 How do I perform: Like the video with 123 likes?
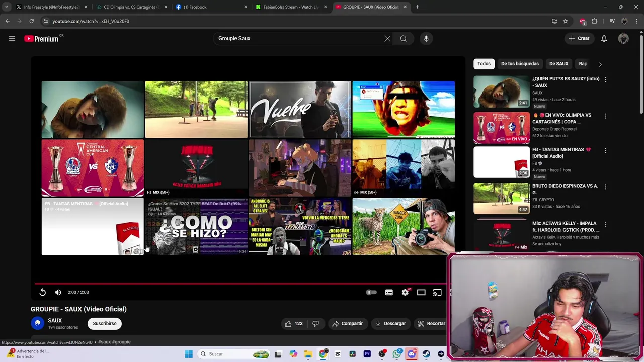(294, 323)
